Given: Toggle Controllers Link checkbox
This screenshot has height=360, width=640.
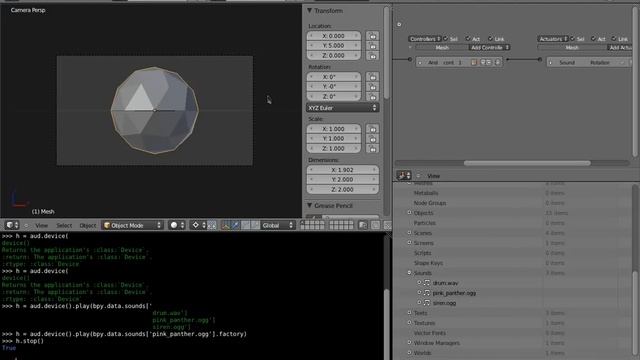Looking at the screenshot, I should (x=491, y=39).
